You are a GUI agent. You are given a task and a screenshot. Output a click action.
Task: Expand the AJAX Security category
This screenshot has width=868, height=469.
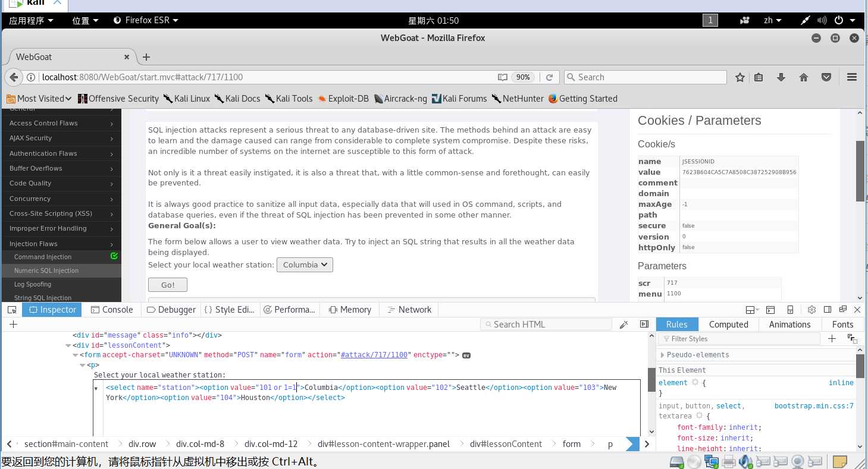[61, 138]
